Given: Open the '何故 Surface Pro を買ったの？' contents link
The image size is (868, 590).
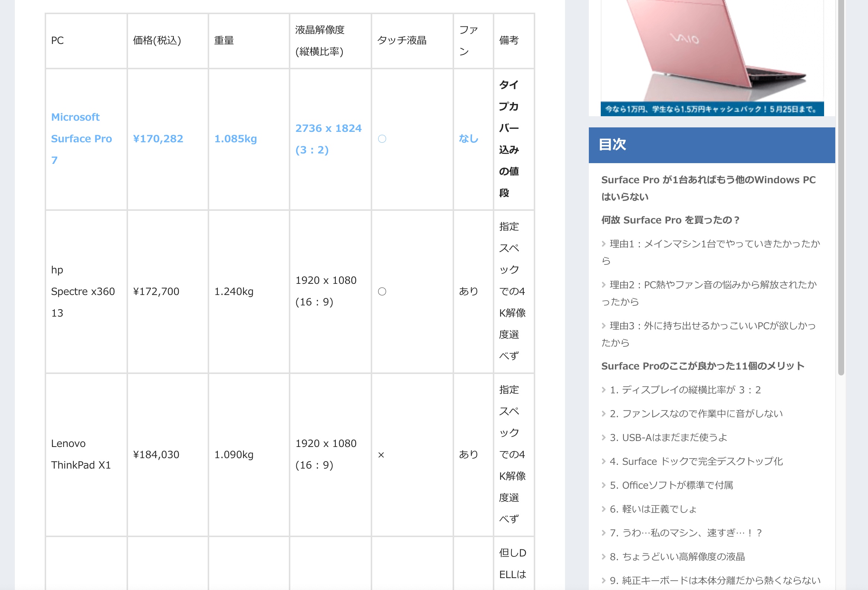Looking at the screenshot, I should click(x=670, y=220).
